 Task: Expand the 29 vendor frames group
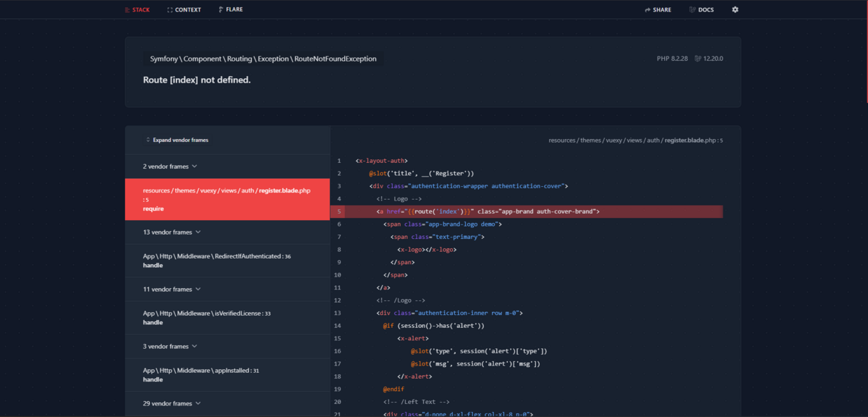(x=197, y=403)
